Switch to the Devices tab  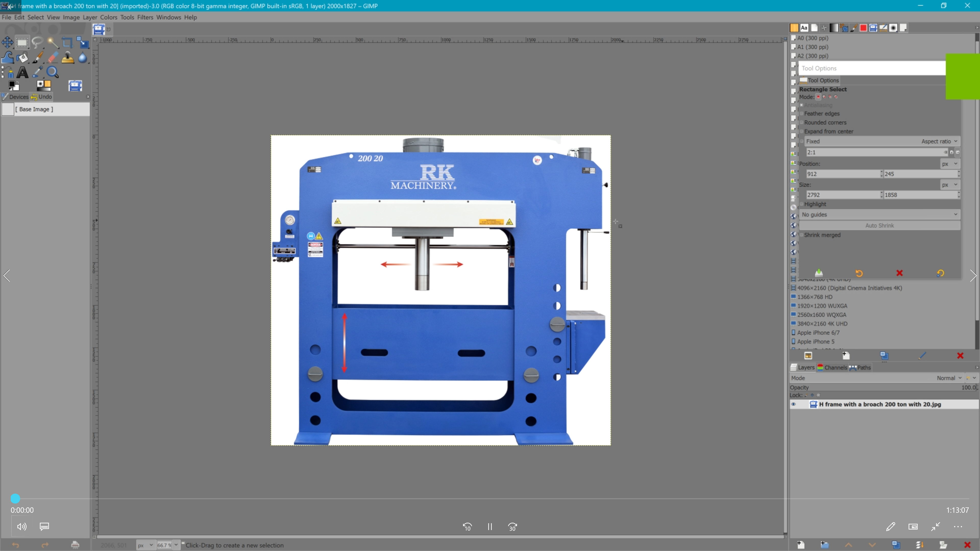(15, 97)
